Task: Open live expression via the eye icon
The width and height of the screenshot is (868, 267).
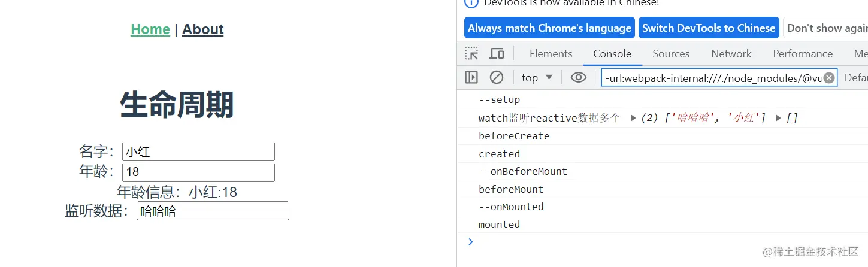Action: tap(578, 77)
